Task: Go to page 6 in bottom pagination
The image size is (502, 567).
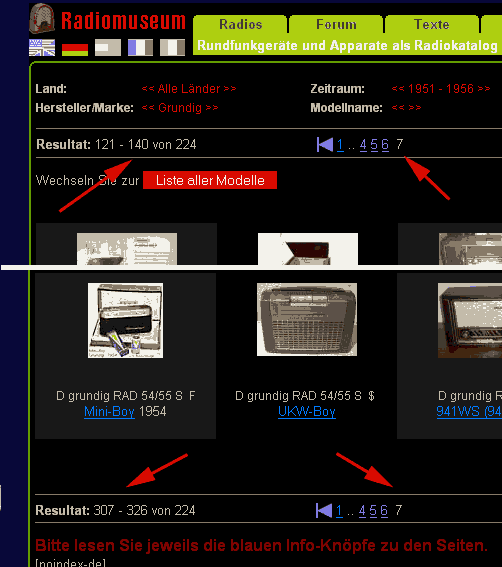Action: 384,511
